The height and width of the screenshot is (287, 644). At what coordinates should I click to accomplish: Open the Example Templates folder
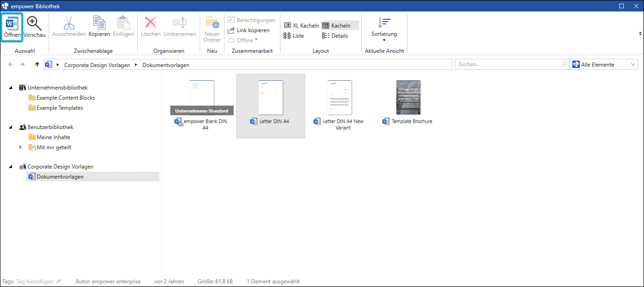(60, 108)
